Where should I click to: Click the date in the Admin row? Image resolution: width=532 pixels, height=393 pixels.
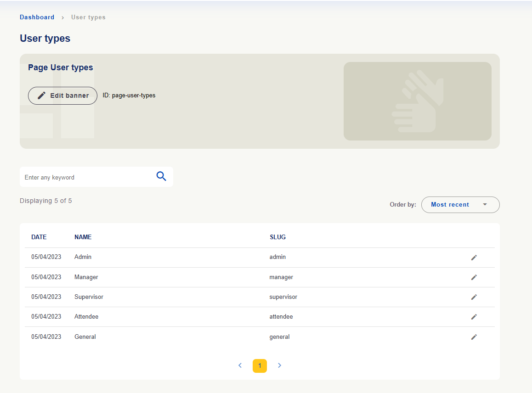coord(46,257)
